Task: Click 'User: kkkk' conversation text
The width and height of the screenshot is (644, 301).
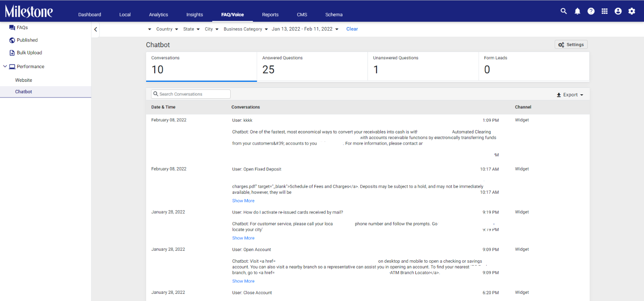Action: (242, 120)
